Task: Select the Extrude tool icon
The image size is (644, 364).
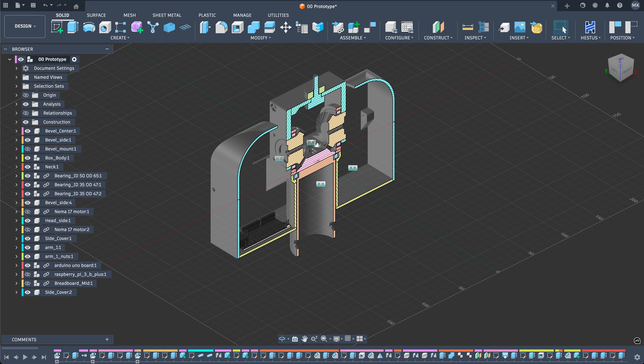Action: tap(73, 27)
